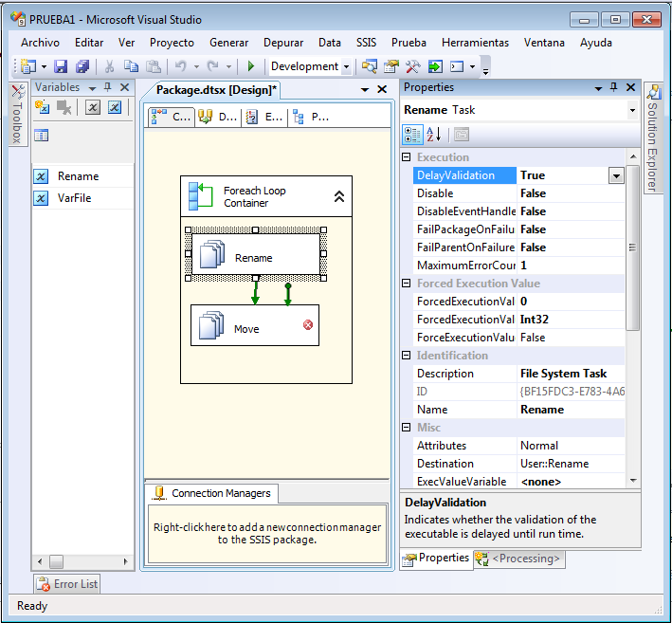Viewport: 672px width, 623px height.
Task: Switch to the Event Handlers tab
Action: pyautogui.click(x=264, y=117)
